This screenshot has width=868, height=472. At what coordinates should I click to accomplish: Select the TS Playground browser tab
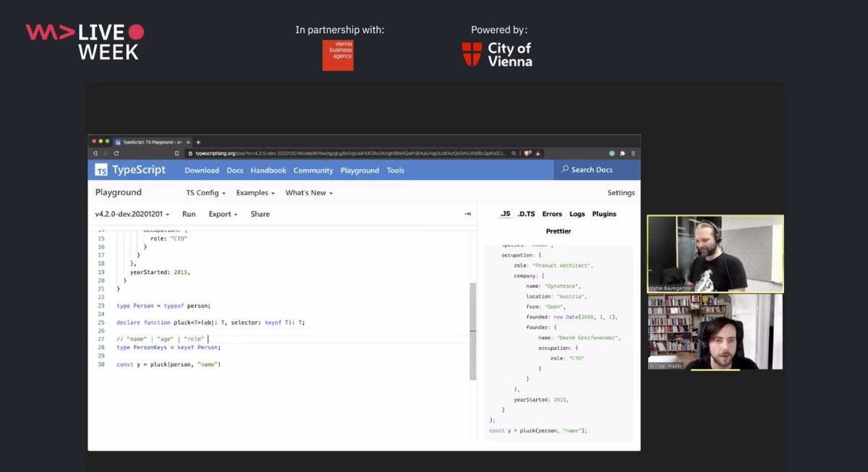(152, 142)
